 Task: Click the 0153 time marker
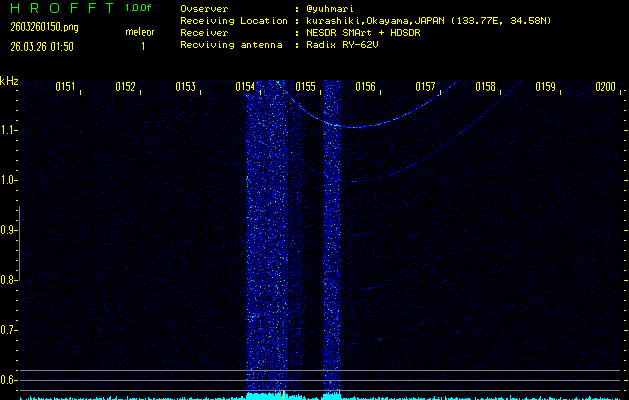point(185,87)
